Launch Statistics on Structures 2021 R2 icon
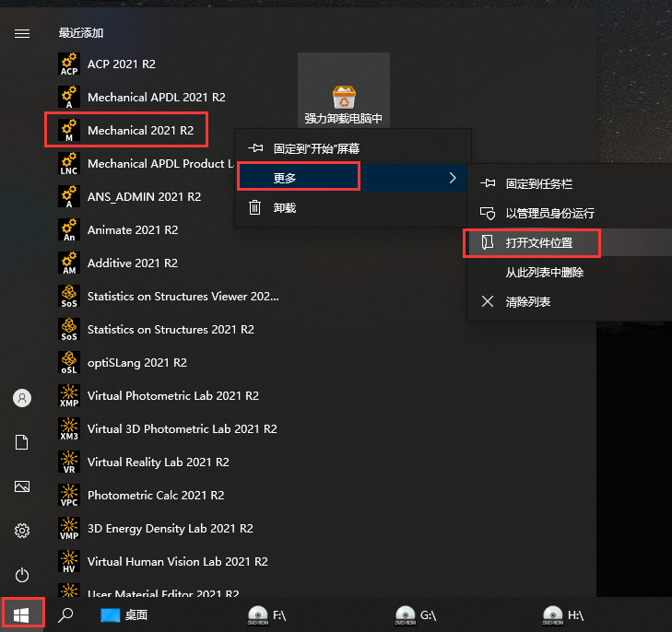The width and height of the screenshot is (672, 632). 69,329
